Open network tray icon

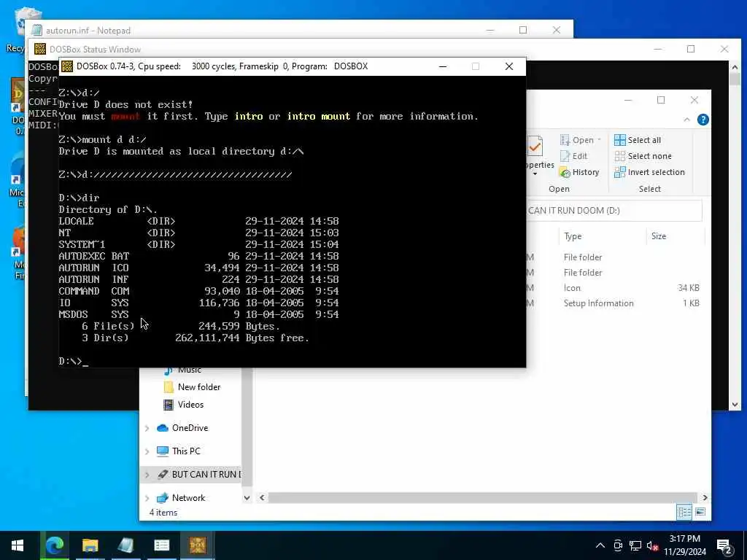point(635,545)
